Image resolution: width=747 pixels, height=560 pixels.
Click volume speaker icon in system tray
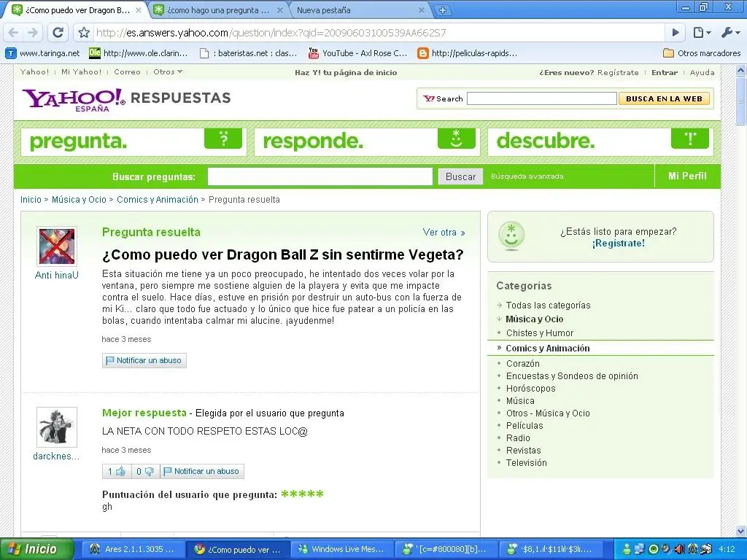click(679, 549)
